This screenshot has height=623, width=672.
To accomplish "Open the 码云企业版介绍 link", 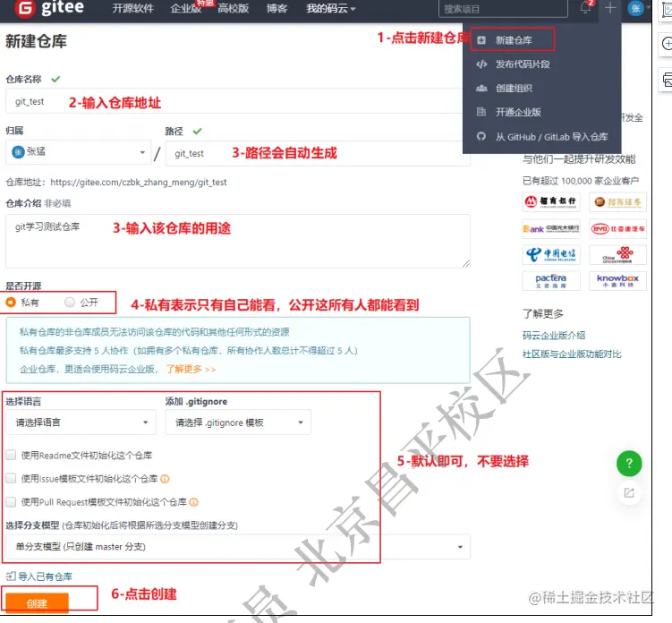I will pyautogui.click(x=554, y=336).
